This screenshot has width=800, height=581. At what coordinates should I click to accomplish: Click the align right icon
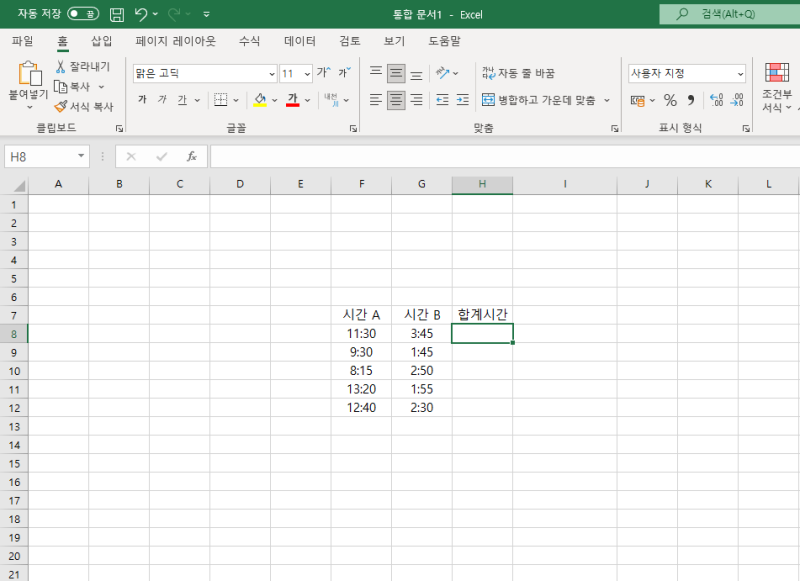pos(416,100)
